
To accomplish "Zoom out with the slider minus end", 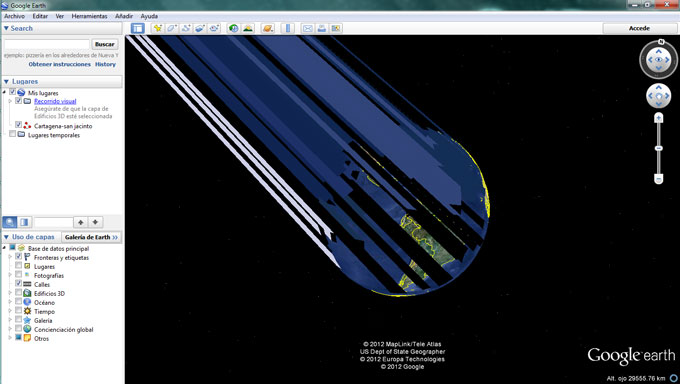I will pyautogui.click(x=658, y=179).
